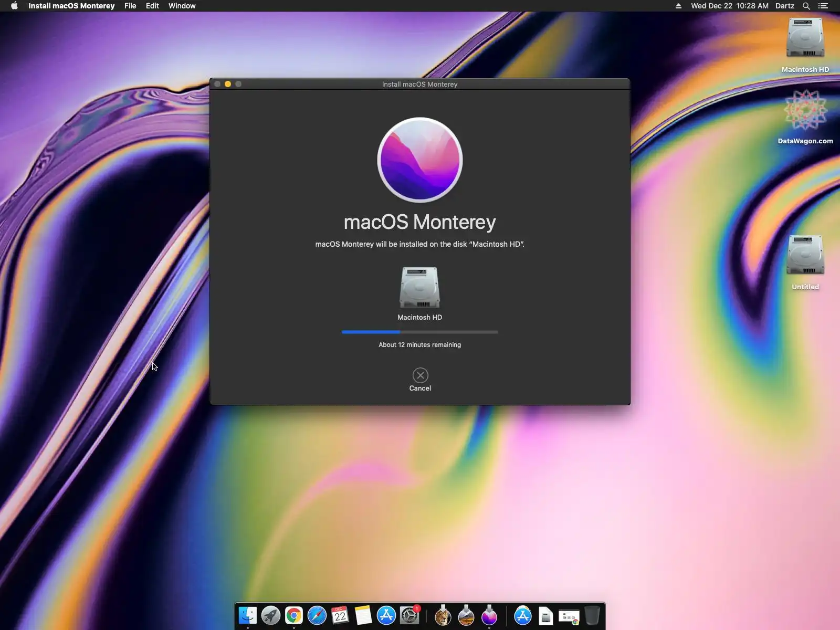
Task: Launch Google Chrome from the Dock
Action: click(x=294, y=615)
